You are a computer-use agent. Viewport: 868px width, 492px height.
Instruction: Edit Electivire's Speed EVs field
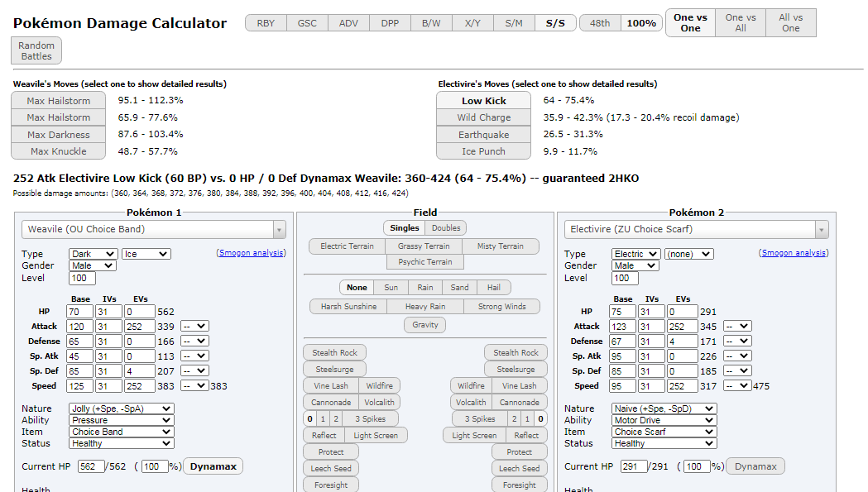[x=682, y=385]
